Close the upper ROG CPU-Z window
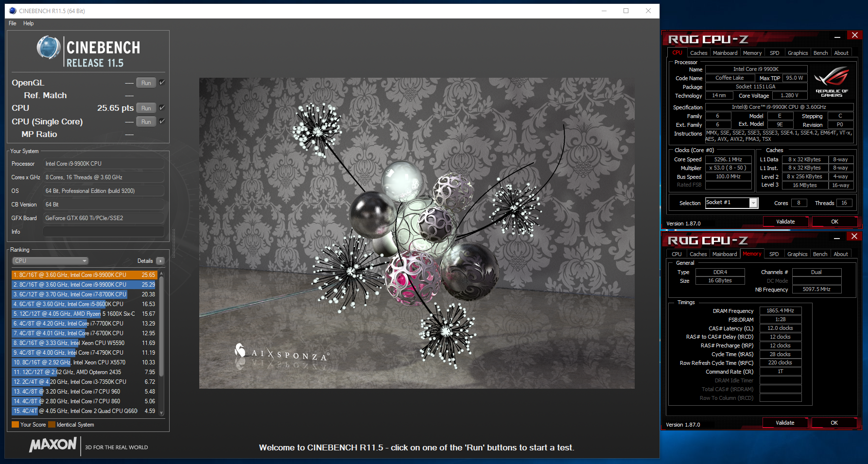The height and width of the screenshot is (464, 868). (854, 35)
